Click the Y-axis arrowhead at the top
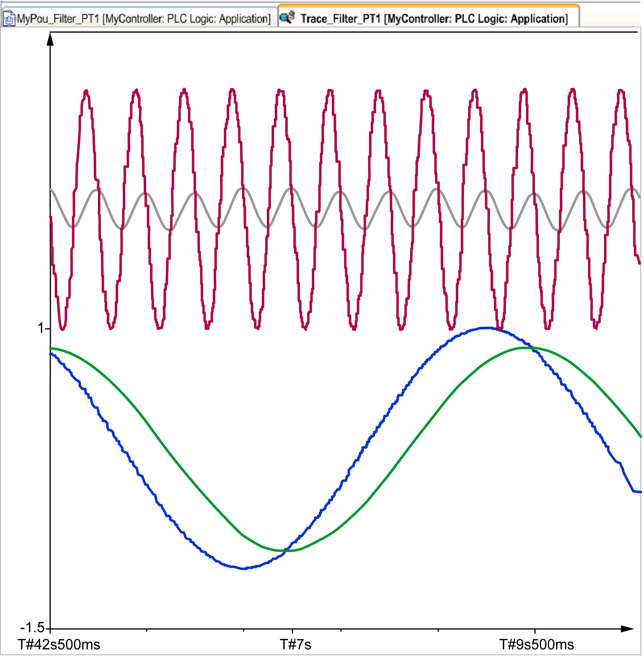 pos(50,39)
